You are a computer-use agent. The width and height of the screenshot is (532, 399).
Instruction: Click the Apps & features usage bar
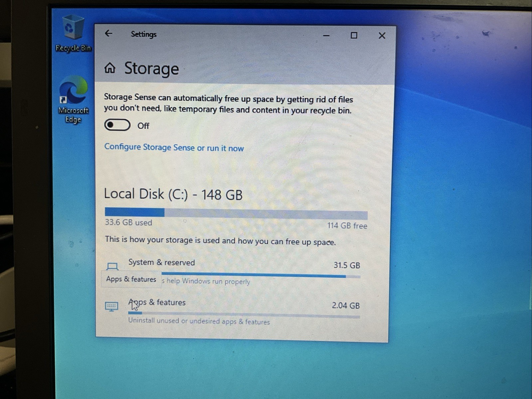click(244, 314)
